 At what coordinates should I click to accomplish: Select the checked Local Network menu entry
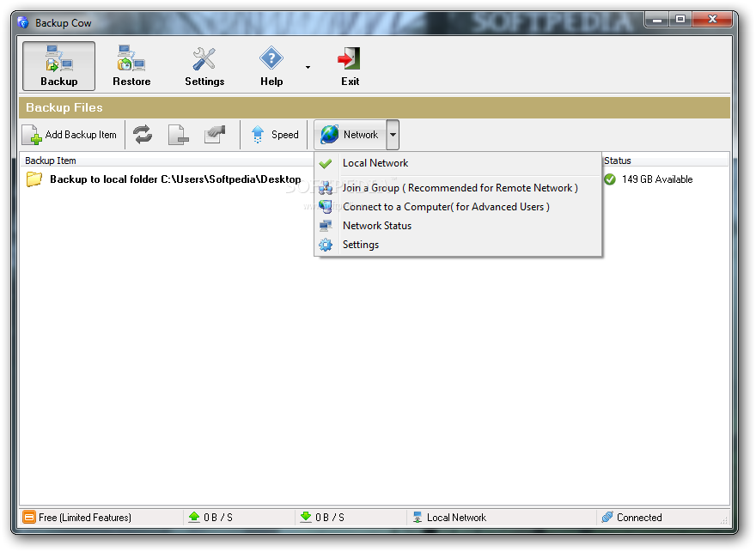pyautogui.click(x=458, y=163)
